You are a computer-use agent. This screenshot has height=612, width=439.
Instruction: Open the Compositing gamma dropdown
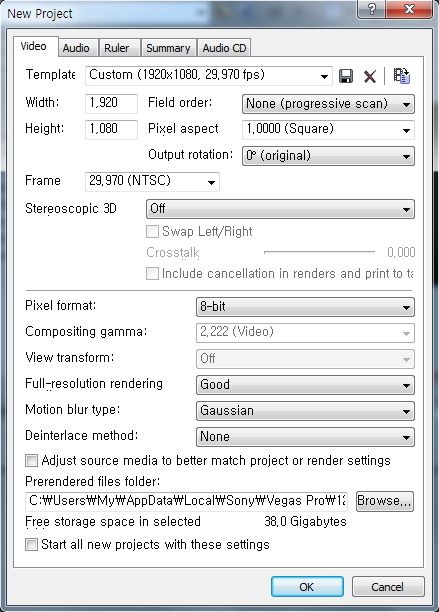(305, 333)
